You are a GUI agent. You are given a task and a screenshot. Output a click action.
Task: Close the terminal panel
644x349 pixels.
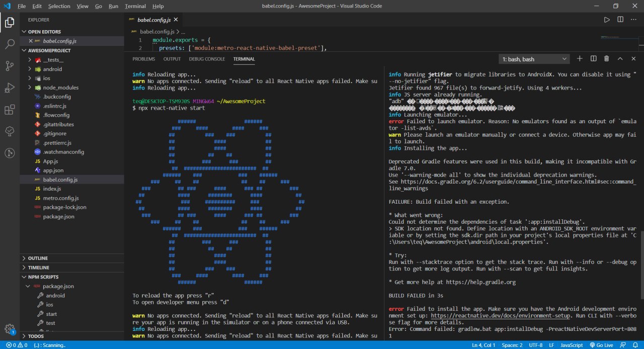pyautogui.click(x=633, y=59)
